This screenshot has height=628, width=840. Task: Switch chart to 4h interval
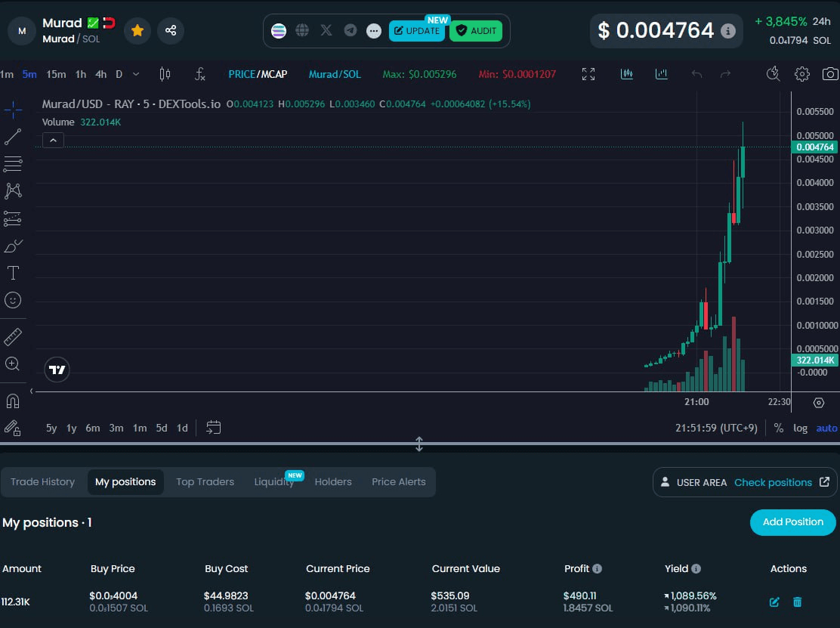pyautogui.click(x=100, y=75)
